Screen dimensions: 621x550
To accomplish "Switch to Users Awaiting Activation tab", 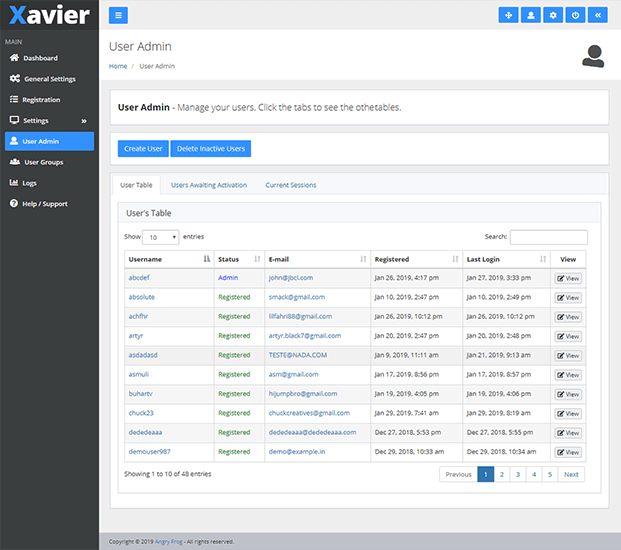I will (209, 185).
